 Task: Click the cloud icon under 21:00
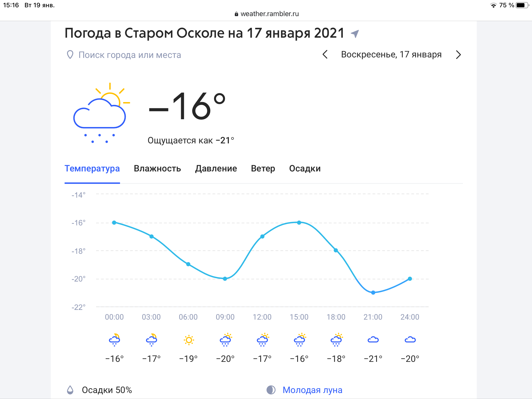coord(373,340)
